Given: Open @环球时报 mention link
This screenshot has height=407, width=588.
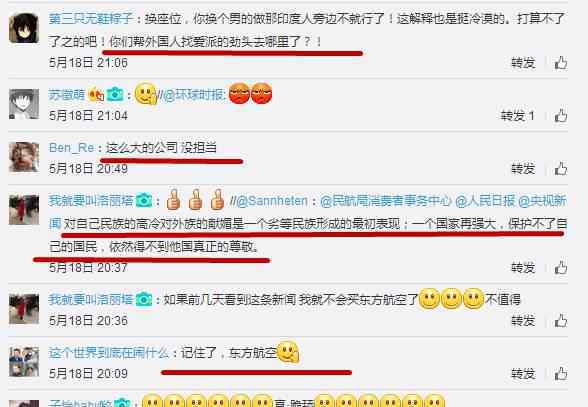Looking at the screenshot, I should [x=194, y=95].
